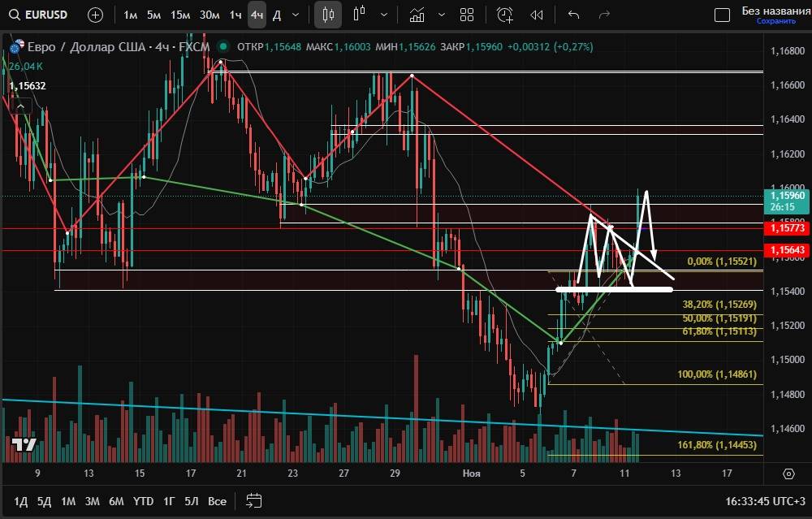Create an alert with the clock icon
The image size is (812, 519).
[x=505, y=15]
